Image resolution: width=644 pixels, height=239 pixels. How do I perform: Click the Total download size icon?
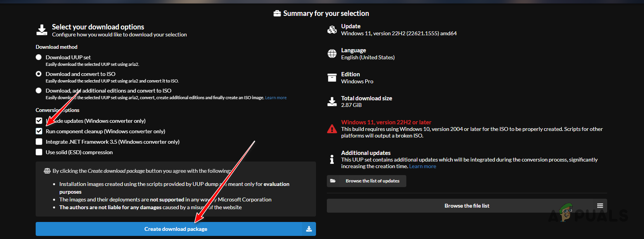(332, 101)
